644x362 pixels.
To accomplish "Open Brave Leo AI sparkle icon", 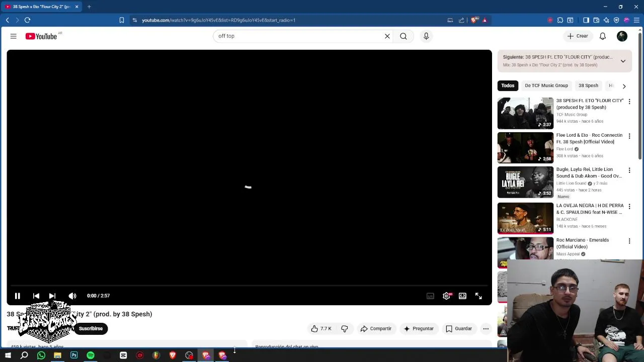I will coord(606,20).
